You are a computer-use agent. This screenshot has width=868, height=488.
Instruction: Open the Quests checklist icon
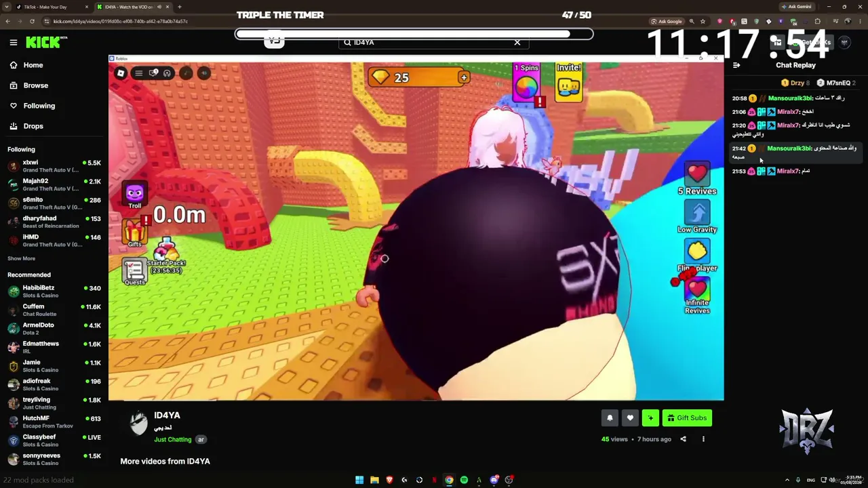pyautogui.click(x=134, y=272)
